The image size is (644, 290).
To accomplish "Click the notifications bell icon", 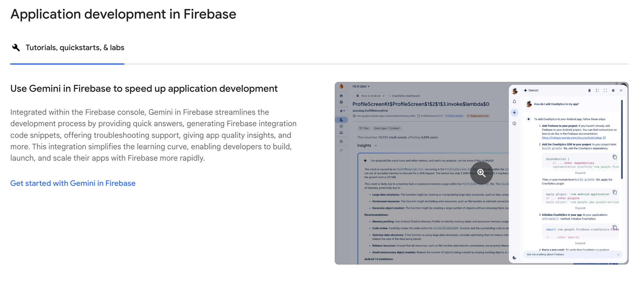I will (514, 102).
